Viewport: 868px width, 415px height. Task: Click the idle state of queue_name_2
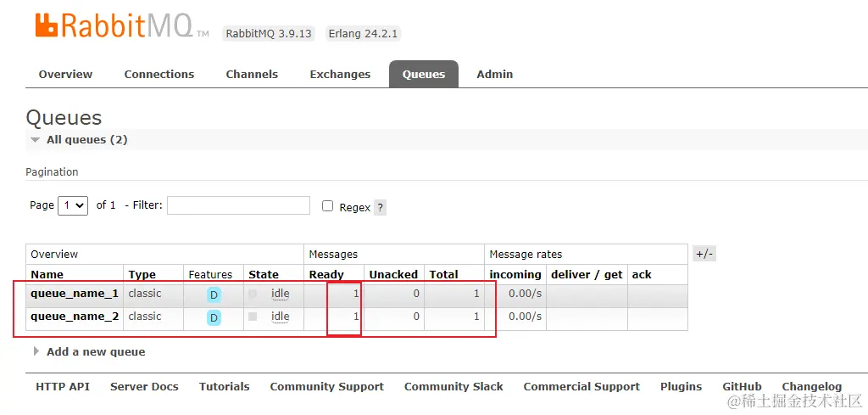(280, 317)
